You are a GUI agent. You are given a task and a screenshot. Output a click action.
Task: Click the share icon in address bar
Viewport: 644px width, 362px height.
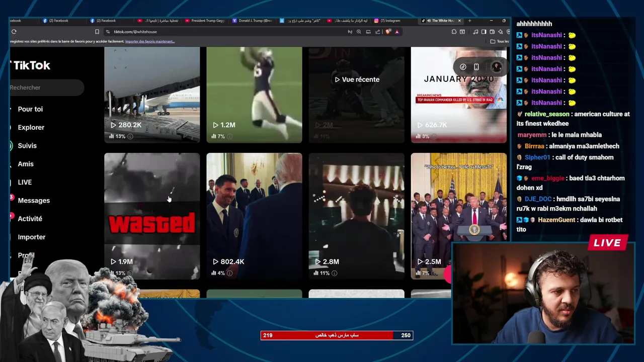pyautogui.click(x=377, y=32)
